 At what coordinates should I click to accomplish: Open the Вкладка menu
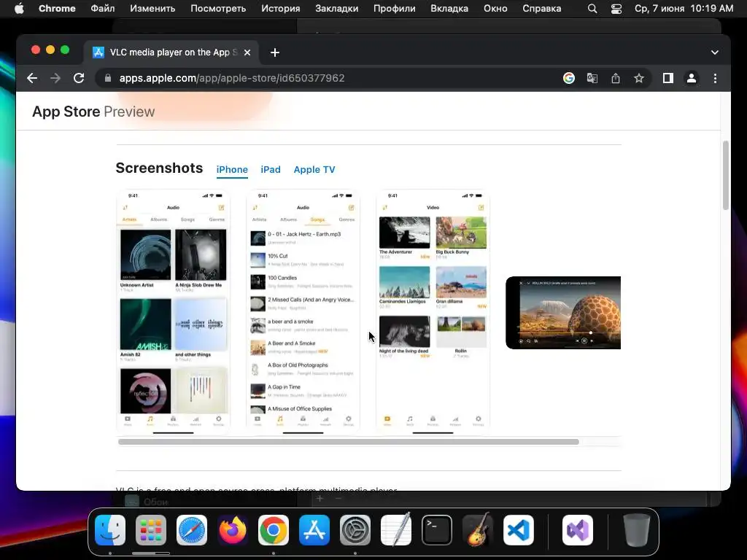click(x=449, y=9)
